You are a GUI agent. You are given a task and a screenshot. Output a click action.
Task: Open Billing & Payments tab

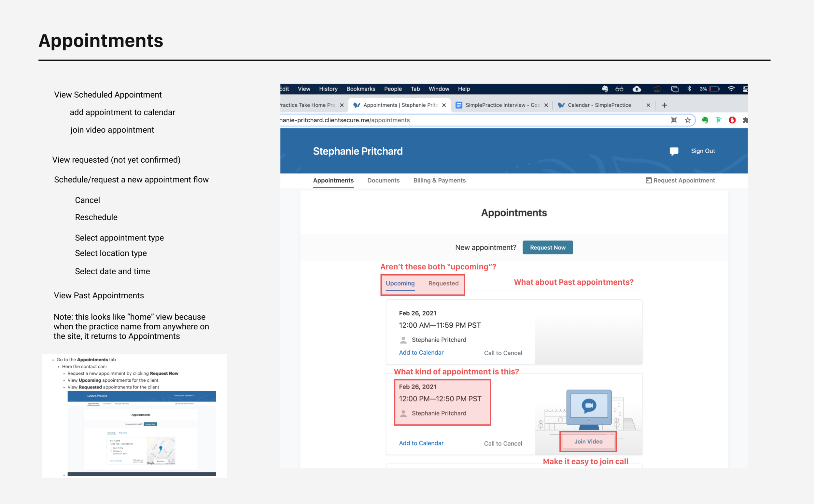point(440,180)
